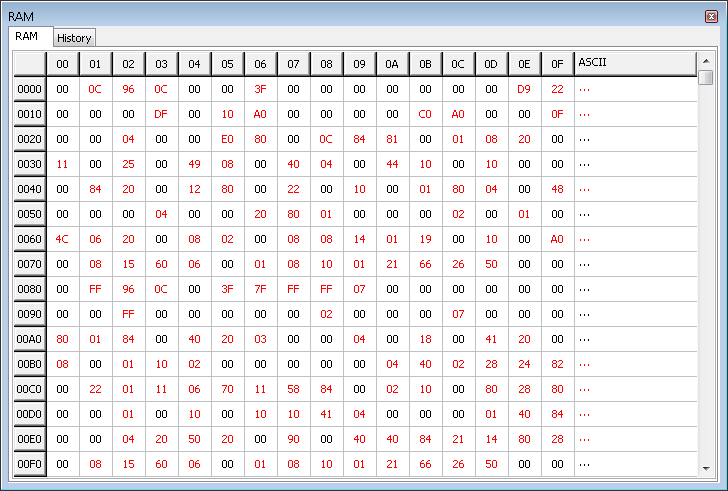Click column header 0A
728x491 pixels.
pyautogui.click(x=392, y=64)
